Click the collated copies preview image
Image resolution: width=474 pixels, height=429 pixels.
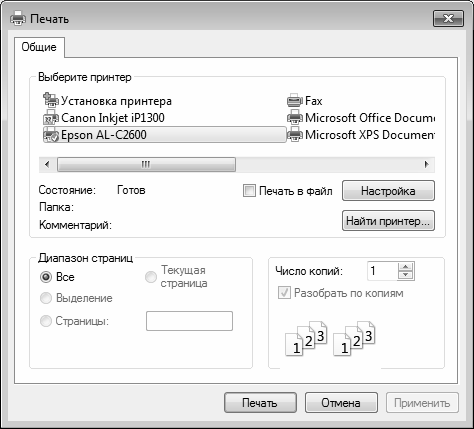point(330,338)
